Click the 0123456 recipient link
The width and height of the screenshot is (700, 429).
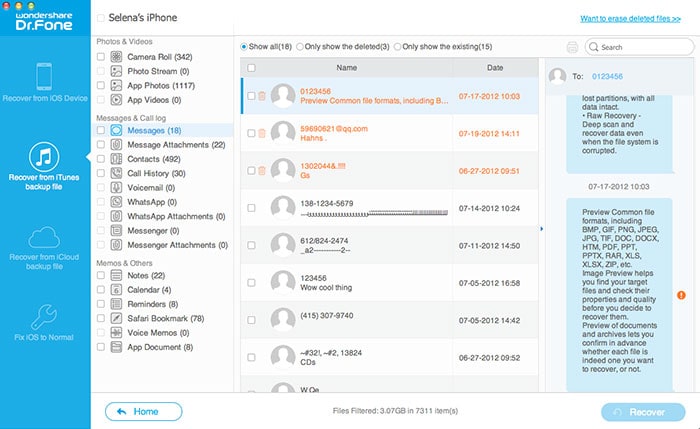point(607,76)
